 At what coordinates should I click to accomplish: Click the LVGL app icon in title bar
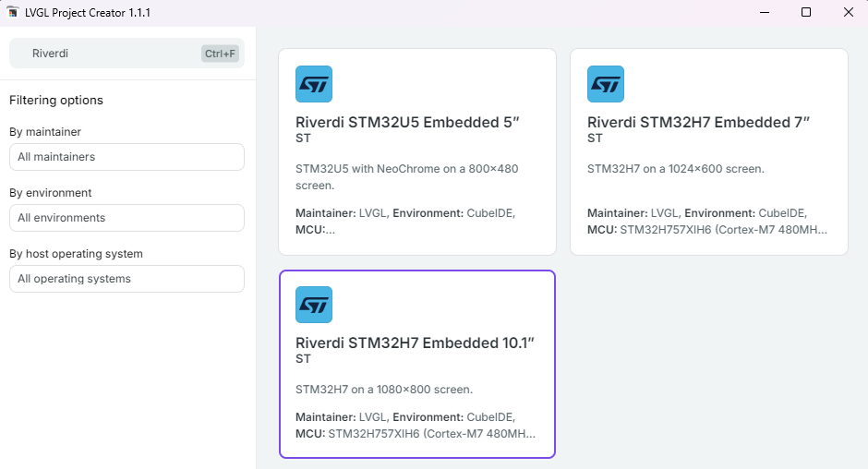[13, 13]
